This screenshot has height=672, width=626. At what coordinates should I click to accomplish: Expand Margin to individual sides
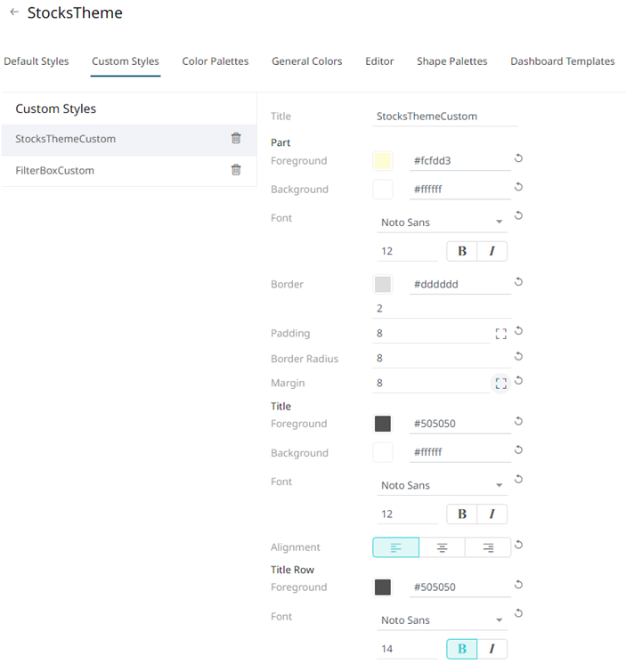click(x=500, y=383)
